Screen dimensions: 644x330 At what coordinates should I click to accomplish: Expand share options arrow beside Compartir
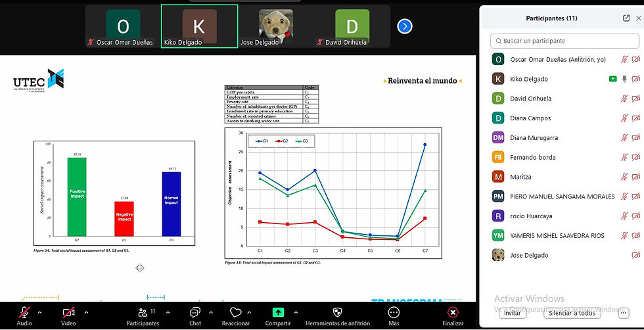pos(296,313)
